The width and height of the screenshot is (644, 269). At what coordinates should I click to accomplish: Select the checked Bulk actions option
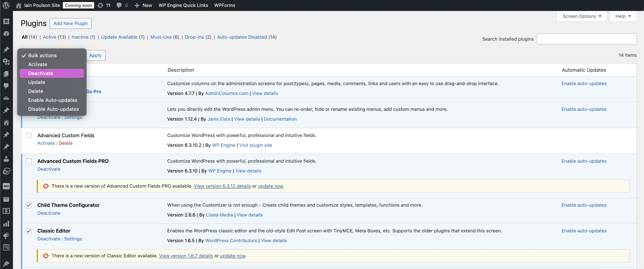(52, 55)
